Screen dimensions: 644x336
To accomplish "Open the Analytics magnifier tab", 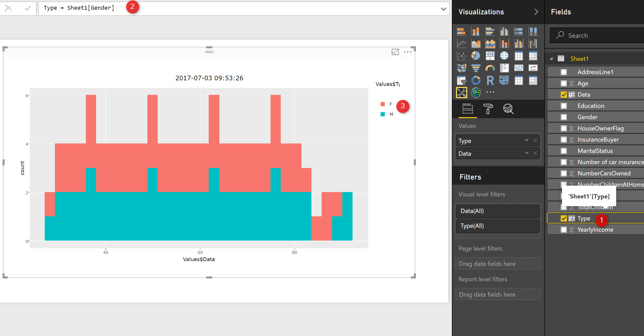I will pyautogui.click(x=508, y=109).
